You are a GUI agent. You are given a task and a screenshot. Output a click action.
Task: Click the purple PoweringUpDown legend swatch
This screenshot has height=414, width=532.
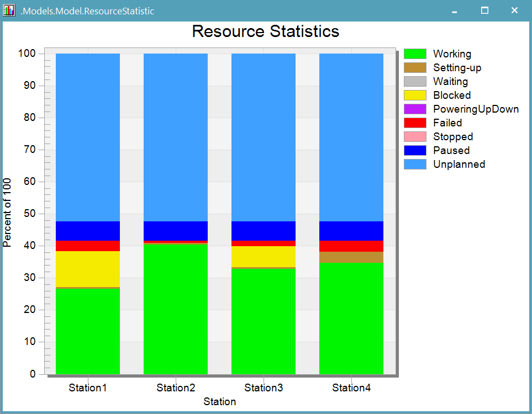(415, 109)
